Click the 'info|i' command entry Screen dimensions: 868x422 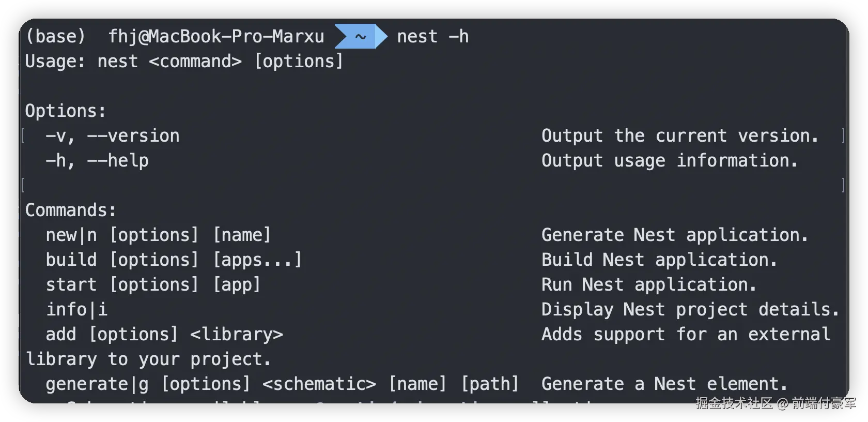(x=76, y=310)
